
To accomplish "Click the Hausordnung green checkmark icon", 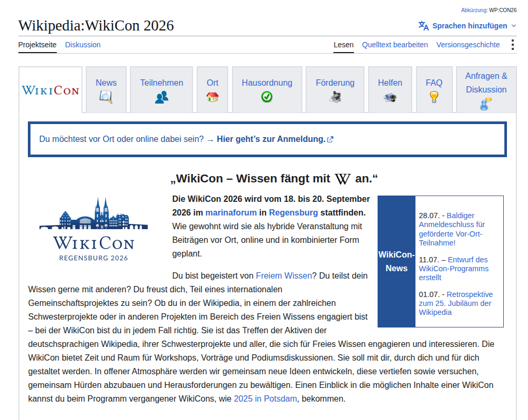I will pos(267,97).
